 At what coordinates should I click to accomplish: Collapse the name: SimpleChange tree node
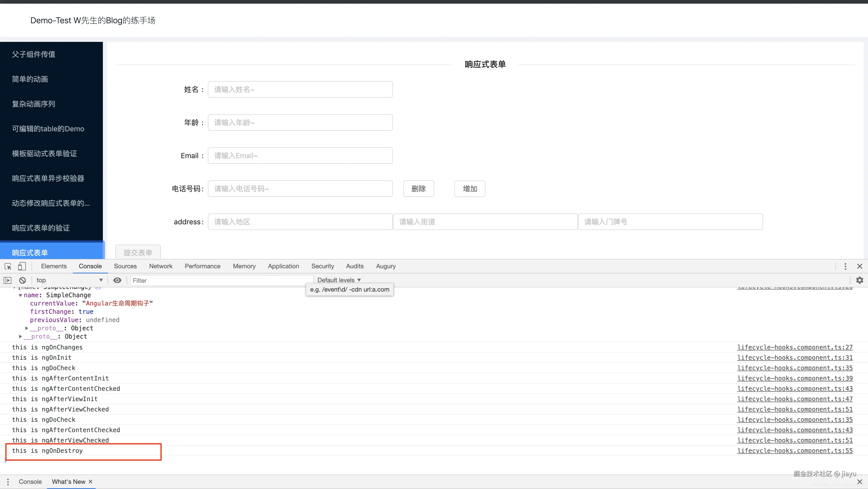click(21, 296)
